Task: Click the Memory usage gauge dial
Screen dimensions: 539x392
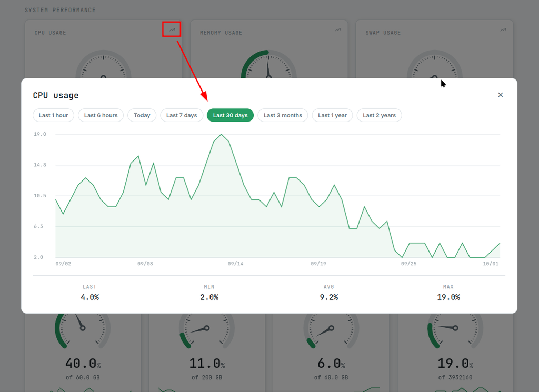Action: [x=268, y=64]
